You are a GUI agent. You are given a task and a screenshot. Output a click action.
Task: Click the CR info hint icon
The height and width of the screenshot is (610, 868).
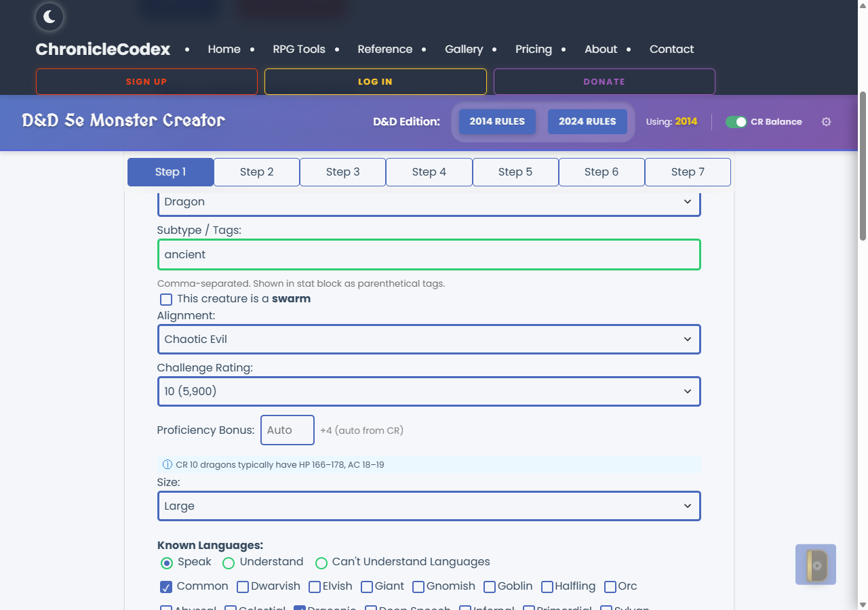(x=167, y=465)
